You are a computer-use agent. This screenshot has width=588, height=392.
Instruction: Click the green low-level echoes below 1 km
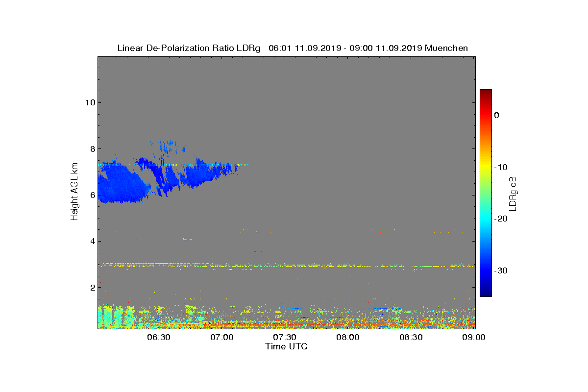116,317
